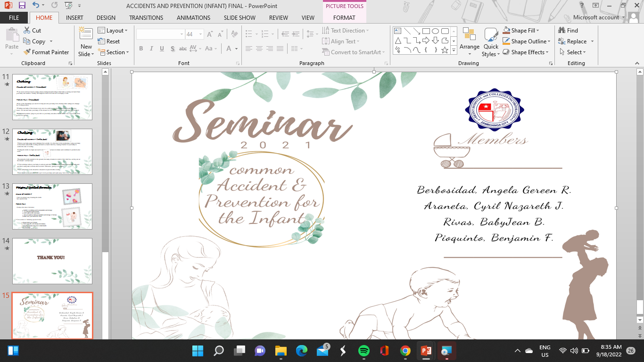Choose the isosceles triangle shape
The height and width of the screenshot is (362, 644).
click(x=398, y=41)
